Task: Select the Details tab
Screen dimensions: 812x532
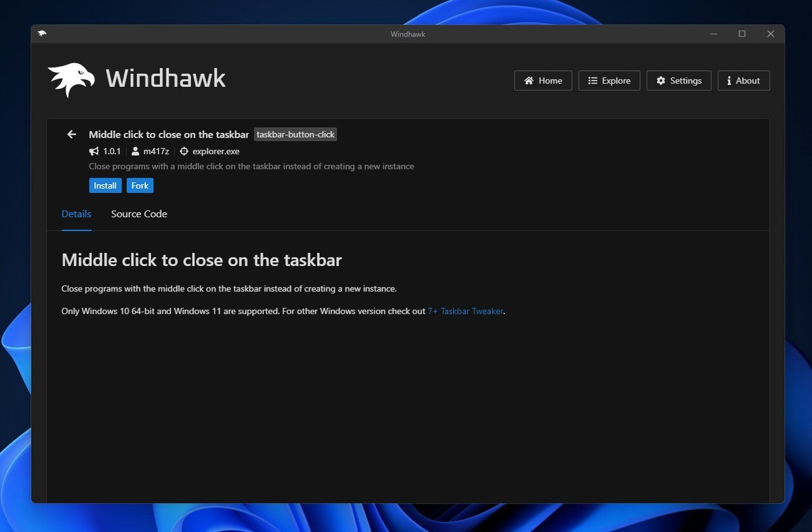Action: [76, 214]
